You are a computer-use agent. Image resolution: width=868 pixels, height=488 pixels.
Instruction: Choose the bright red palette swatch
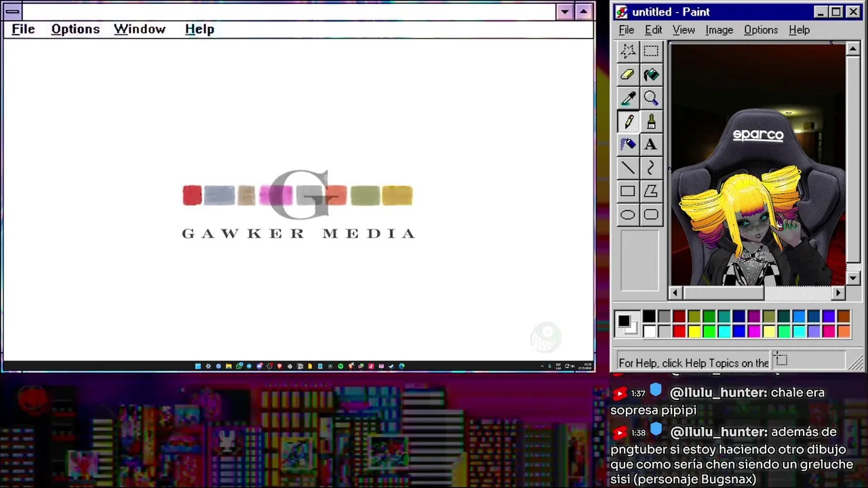679,331
